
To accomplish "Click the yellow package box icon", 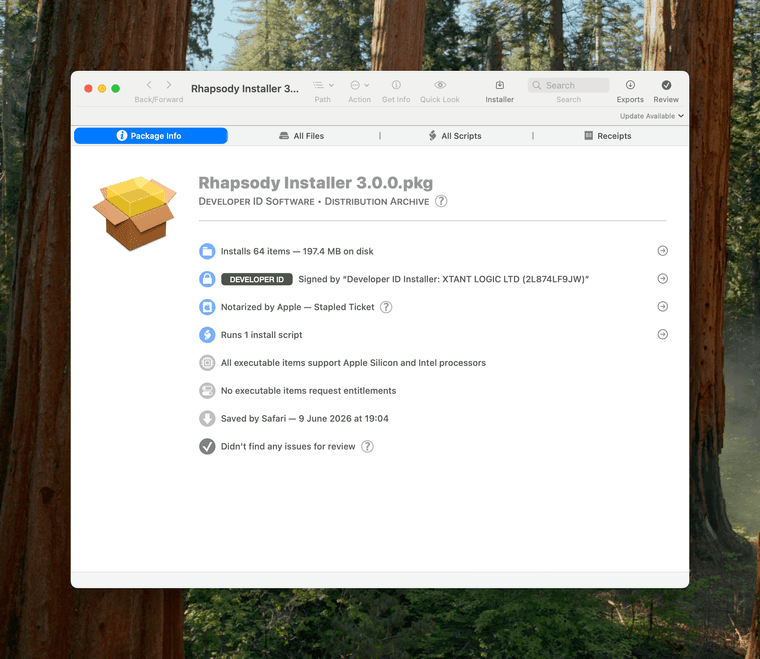I will pos(135,213).
